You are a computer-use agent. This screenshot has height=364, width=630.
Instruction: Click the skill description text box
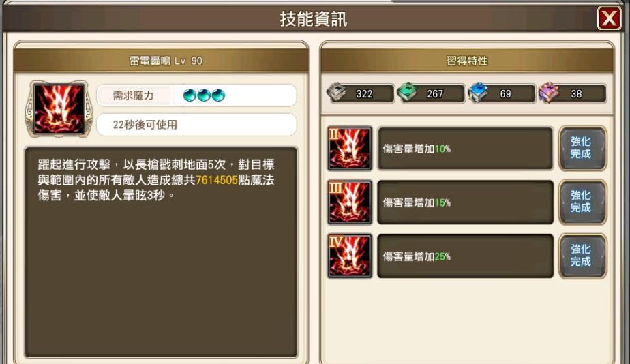(161, 252)
